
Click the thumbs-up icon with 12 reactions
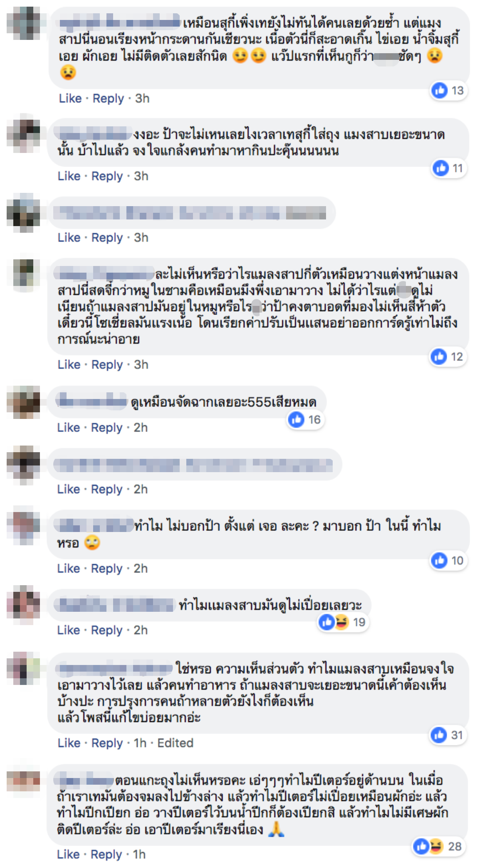pyautogui.click(x=439, y=356)
